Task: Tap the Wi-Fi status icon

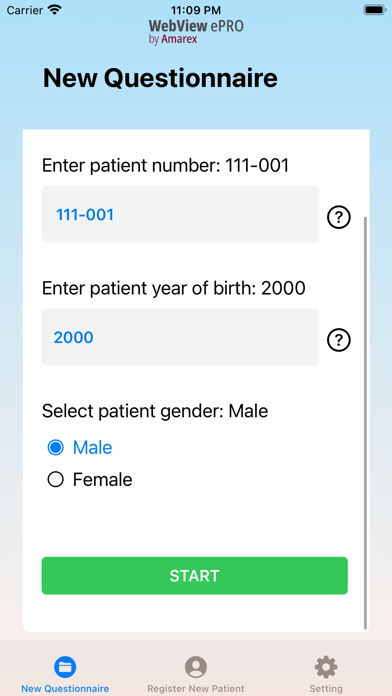Action: [55, 10]
